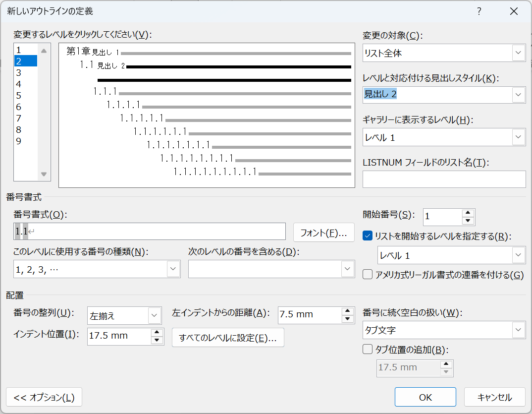
Task: Check the タブ位置の追加 checkbox
Action: (x=368, y=350)
